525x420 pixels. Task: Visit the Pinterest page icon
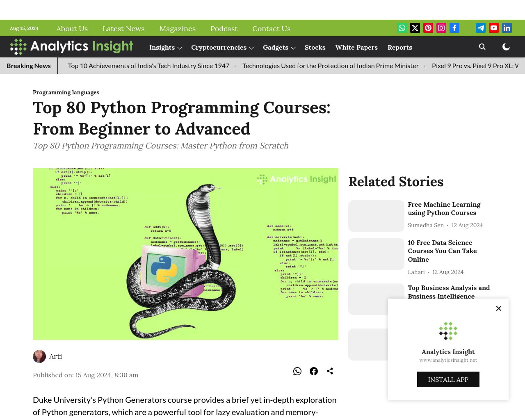pos(428,28)
